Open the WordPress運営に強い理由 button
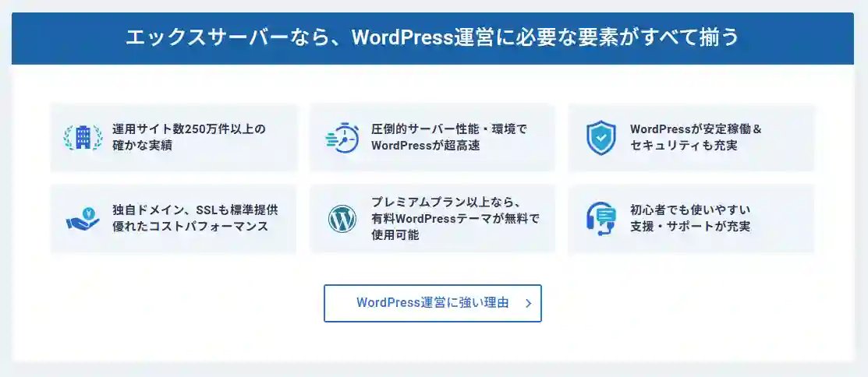868x377 pixels. tap(432, 303)
